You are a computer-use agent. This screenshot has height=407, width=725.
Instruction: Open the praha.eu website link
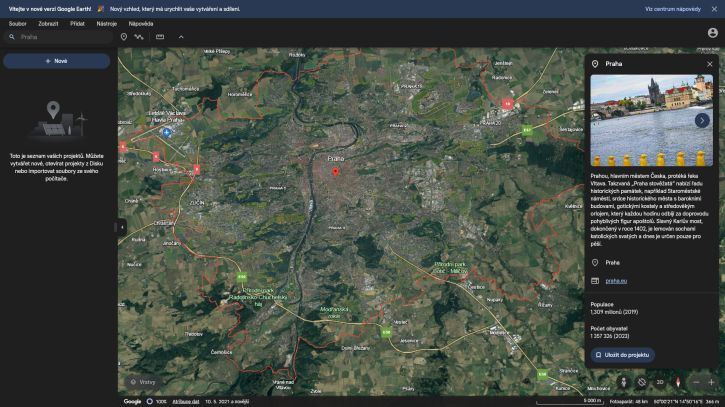tap(616, 281)
